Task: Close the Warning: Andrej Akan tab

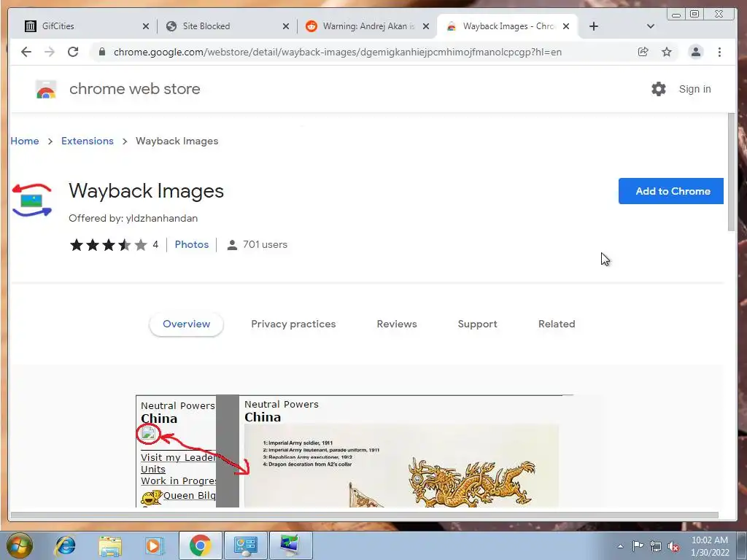Action: click(x=426, y=26)
